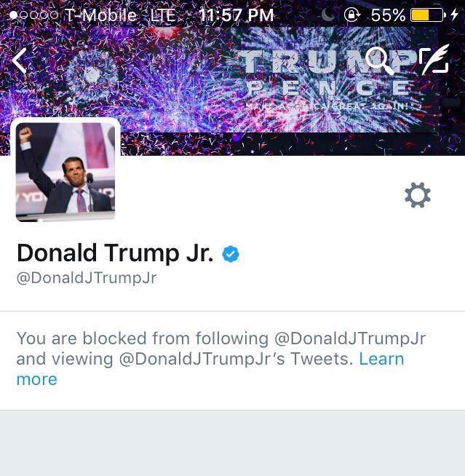
Task: Open profile settings gear menu
Action: 418,195
